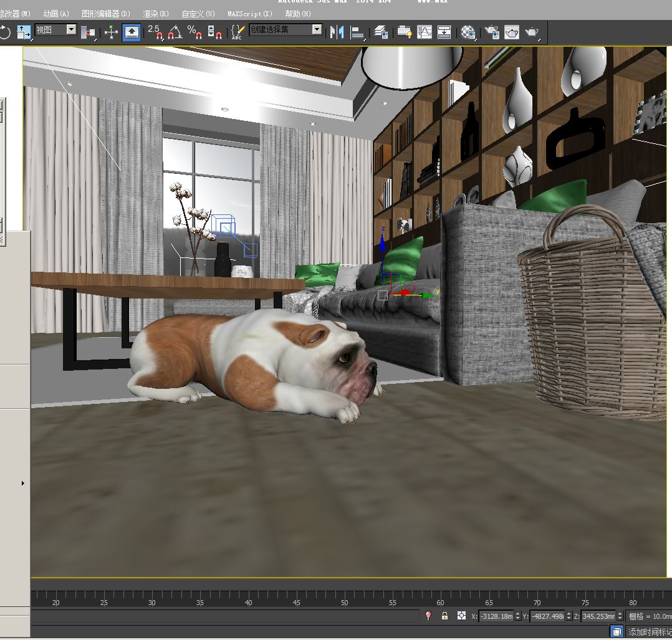Open the Material Editor icon
This screenshot has width=672, height=640.
tap(468, 32)
